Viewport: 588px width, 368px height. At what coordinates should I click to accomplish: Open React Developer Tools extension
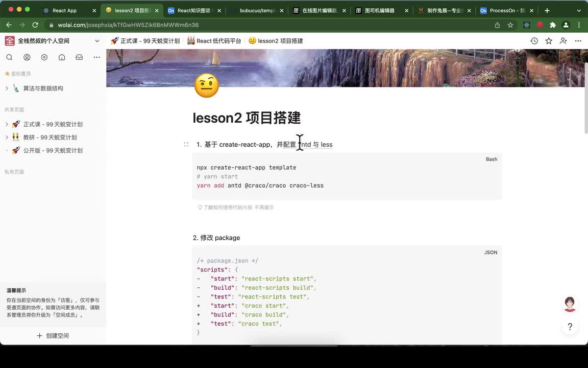[527, 25]
